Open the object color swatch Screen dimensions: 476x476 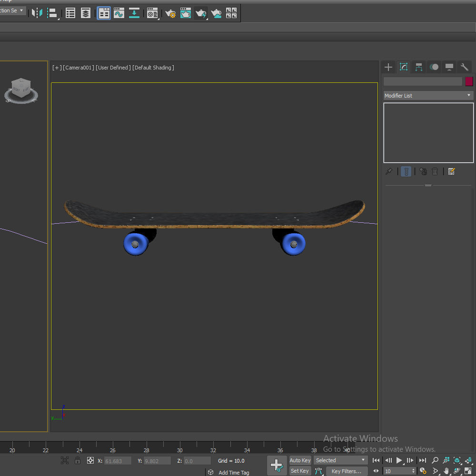469,81
